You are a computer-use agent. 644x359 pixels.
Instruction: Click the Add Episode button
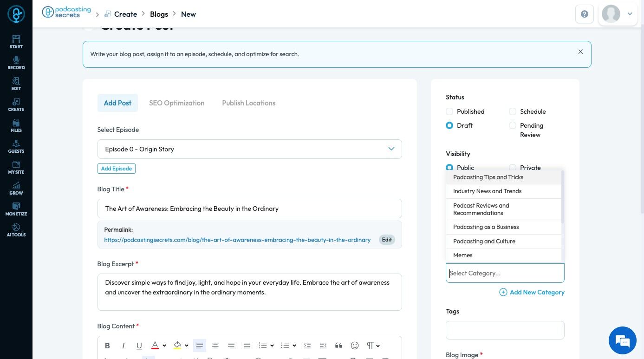pos(117,169)
